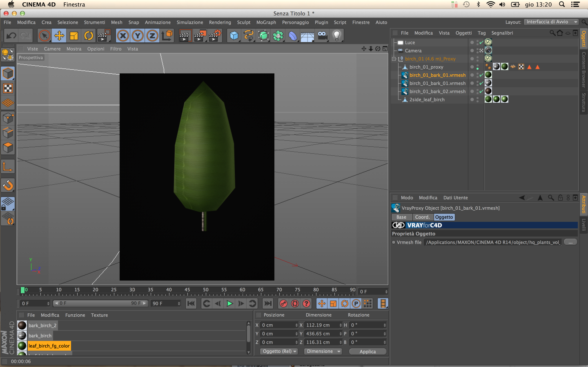Open the Rendering menu
The width and height of the screenshot is (588, 367).
tap(220, 22)
